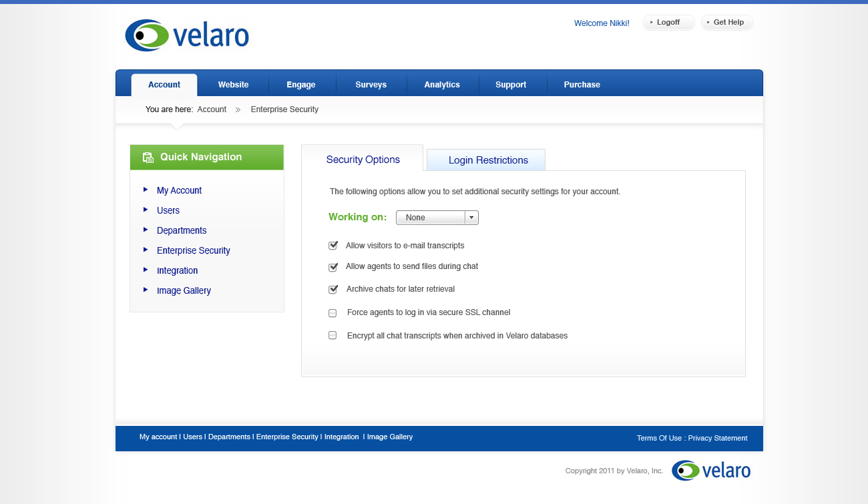868x504 pixels.
Task: Click Account in the breadcrumb trail
Action: click(x=212, y=109)
